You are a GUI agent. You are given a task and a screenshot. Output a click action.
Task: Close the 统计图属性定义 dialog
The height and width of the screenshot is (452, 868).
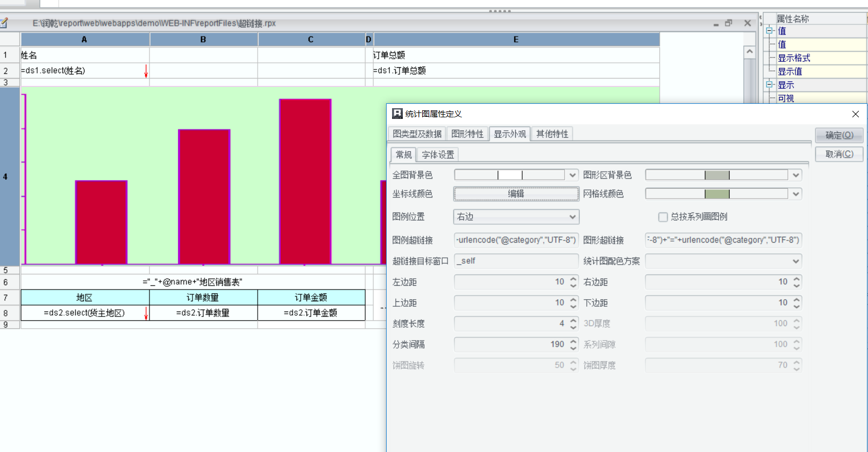tap(855, 114)
